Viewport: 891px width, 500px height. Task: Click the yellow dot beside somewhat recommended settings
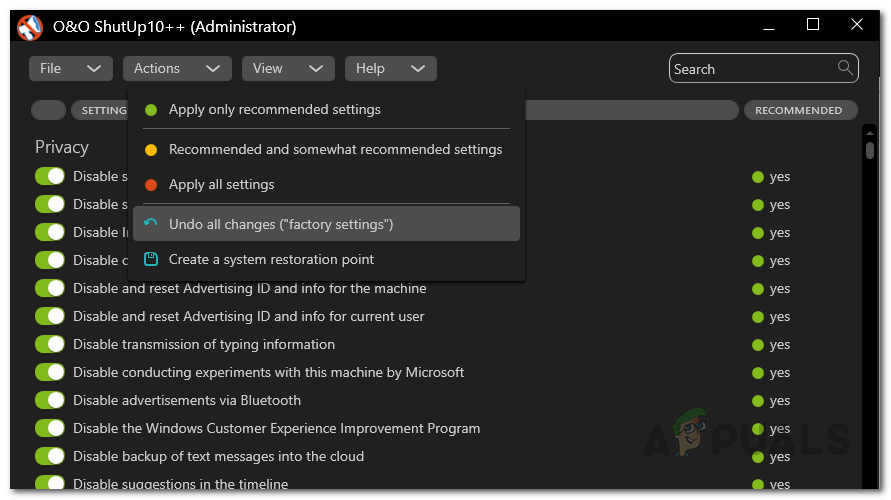click(151, 150)
